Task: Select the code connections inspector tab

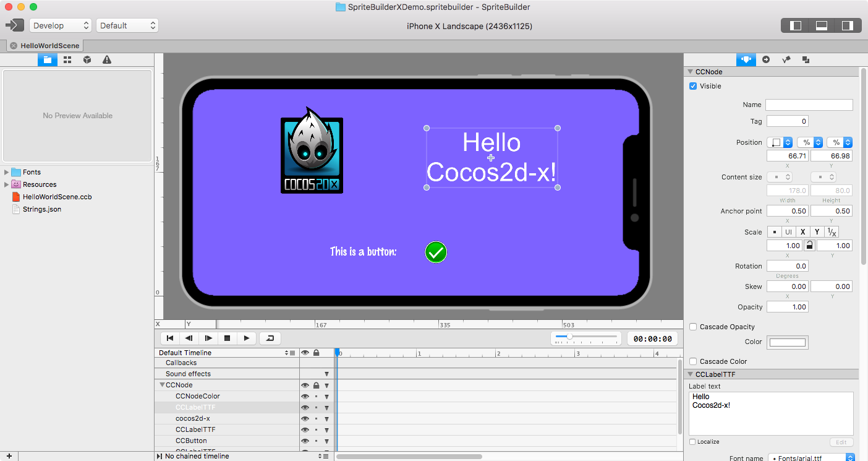Action: point(766,59)
